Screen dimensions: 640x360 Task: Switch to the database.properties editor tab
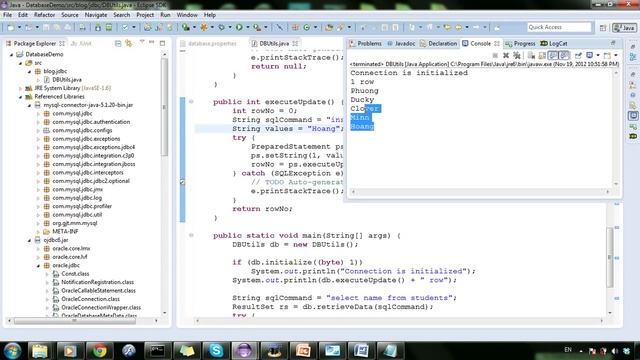(x=208, y=43)
